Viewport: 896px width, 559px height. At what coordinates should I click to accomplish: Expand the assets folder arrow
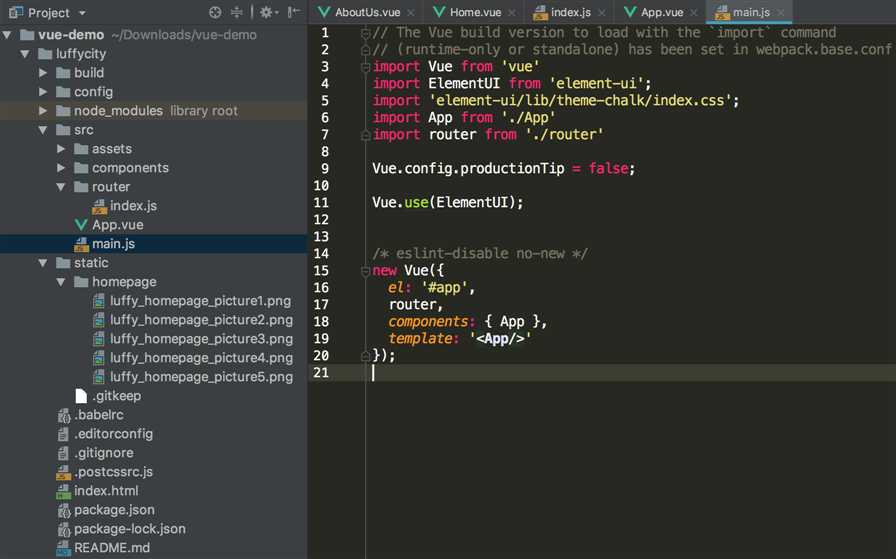click(x=61, y=149)
